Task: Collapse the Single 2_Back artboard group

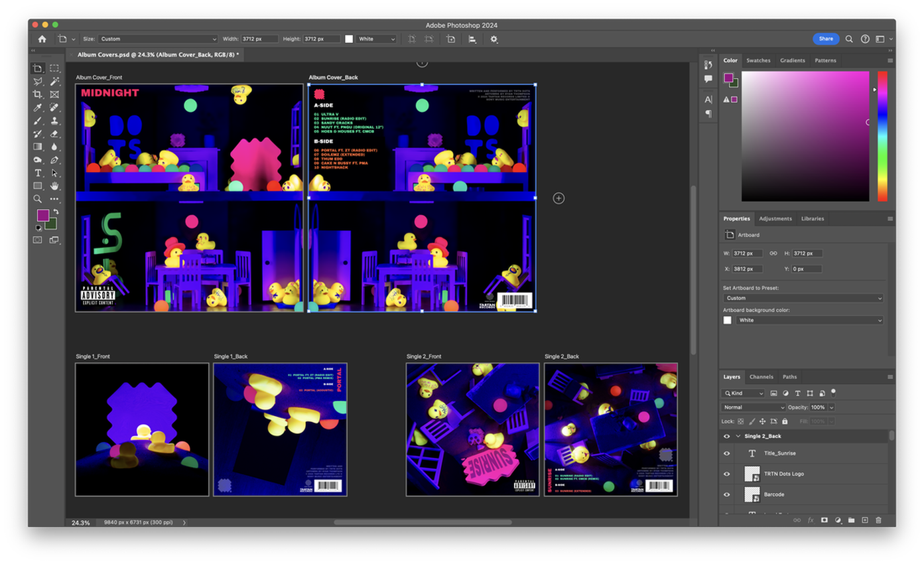Action: click(738, 436)
